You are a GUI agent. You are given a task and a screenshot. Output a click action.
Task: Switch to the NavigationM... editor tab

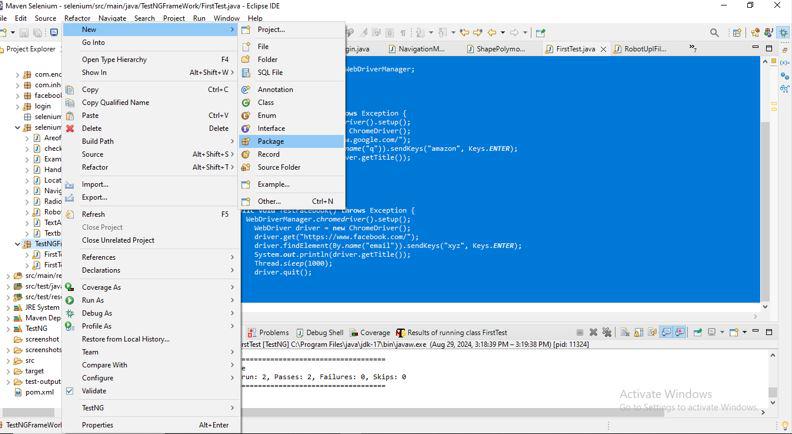[x=417, y=49]
